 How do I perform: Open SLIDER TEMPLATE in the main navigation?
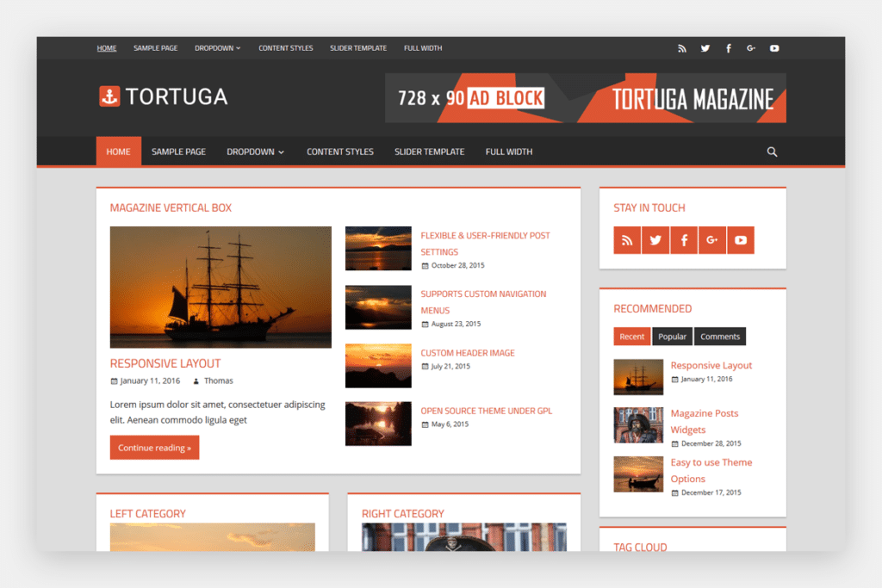(x=429, y=152)
